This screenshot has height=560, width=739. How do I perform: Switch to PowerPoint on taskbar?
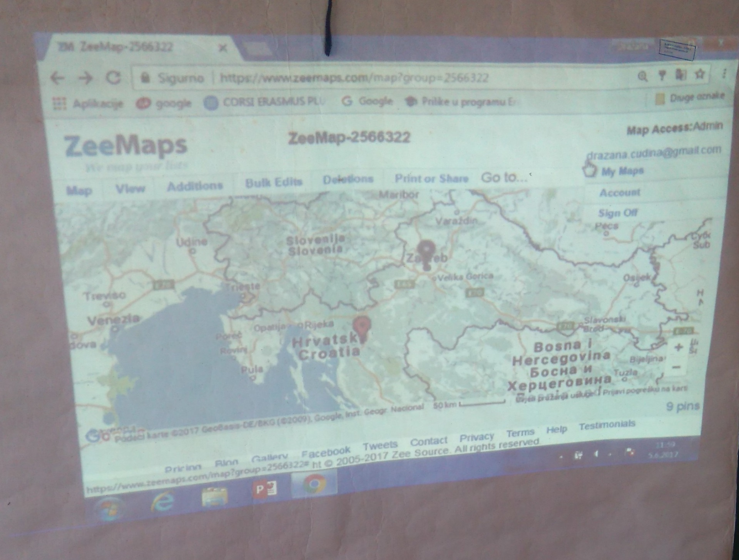tap(265, 490)
